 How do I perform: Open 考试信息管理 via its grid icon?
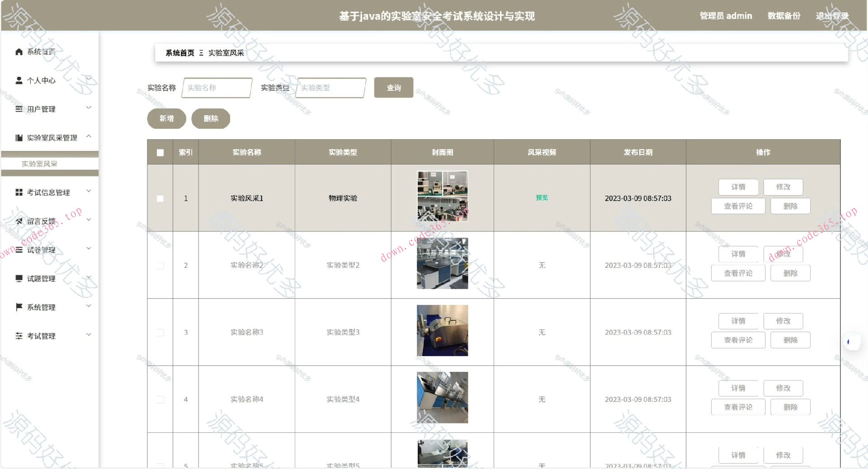point(19,192)
